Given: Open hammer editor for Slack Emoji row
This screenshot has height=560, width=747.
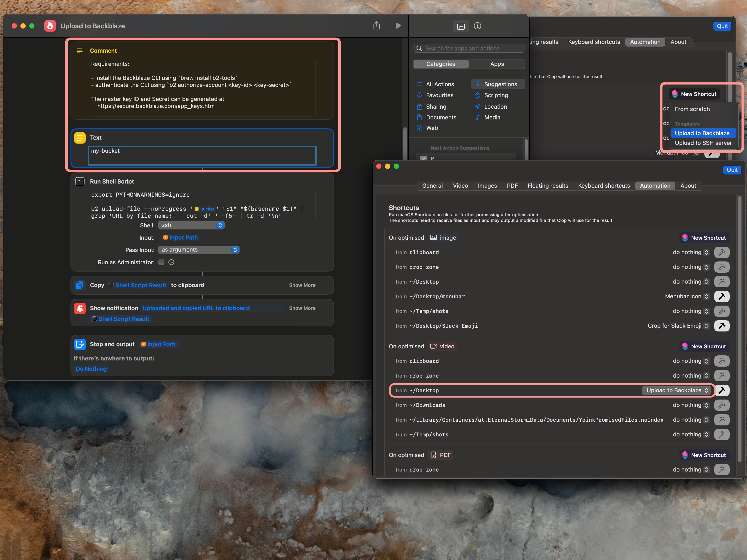Looking at the screenshot, I should point(722,326).
